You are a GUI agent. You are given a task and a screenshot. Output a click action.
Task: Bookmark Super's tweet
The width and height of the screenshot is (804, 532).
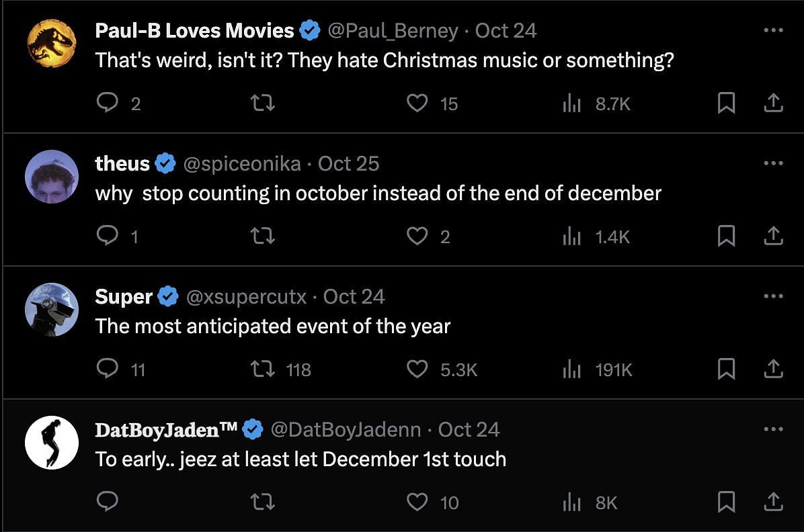coord(726,369)
